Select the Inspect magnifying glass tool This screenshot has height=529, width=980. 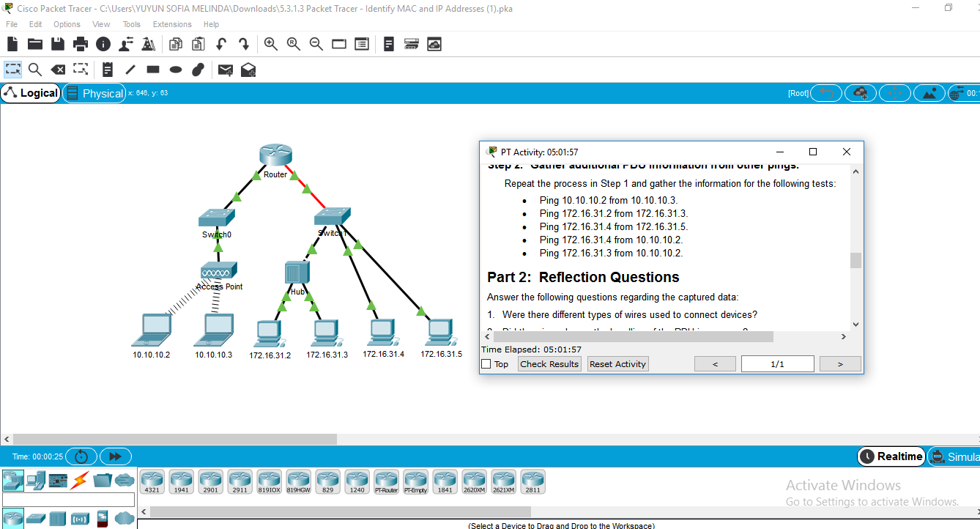click(34, 70)
